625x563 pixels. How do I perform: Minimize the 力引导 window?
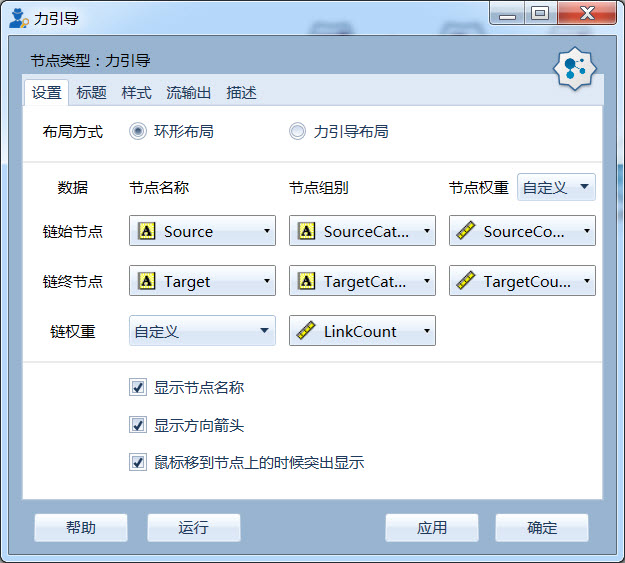coord(507,14)
